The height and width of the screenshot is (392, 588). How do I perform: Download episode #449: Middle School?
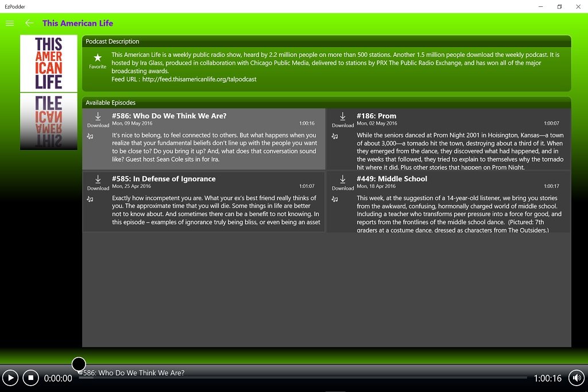(343, 182)
